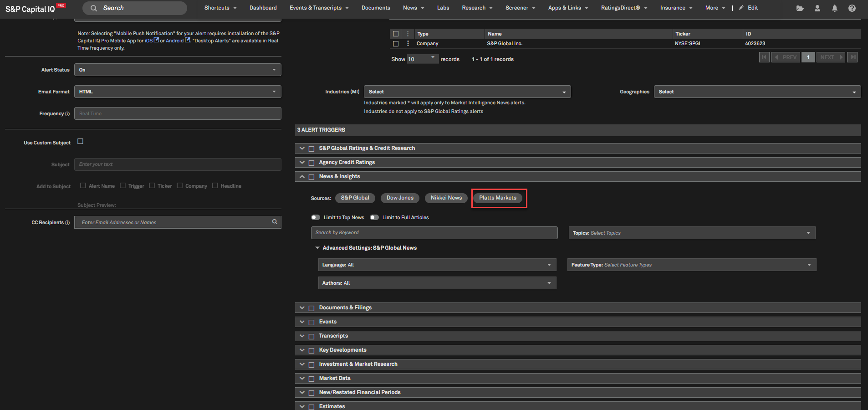Click the pencil Edit icon
The height and width of the screenshot is (410, 868).
pos(741,8)
